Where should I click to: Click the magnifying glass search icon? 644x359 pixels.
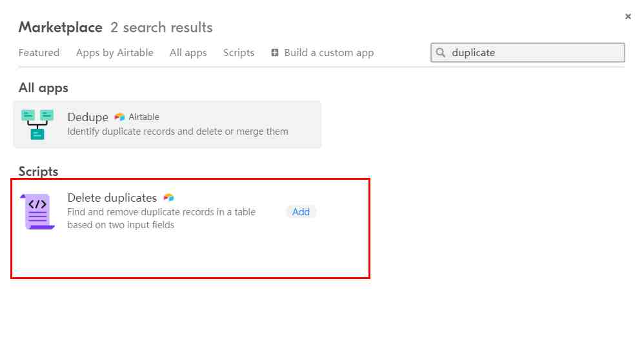(x=440, y=52)
